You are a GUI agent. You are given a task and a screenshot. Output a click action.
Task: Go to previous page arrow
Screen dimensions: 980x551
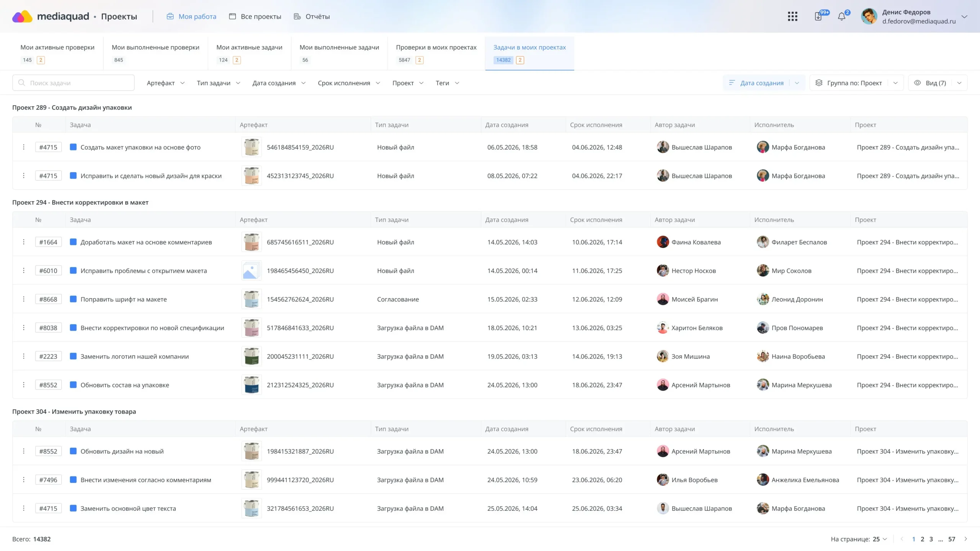[x=902, y=539]
